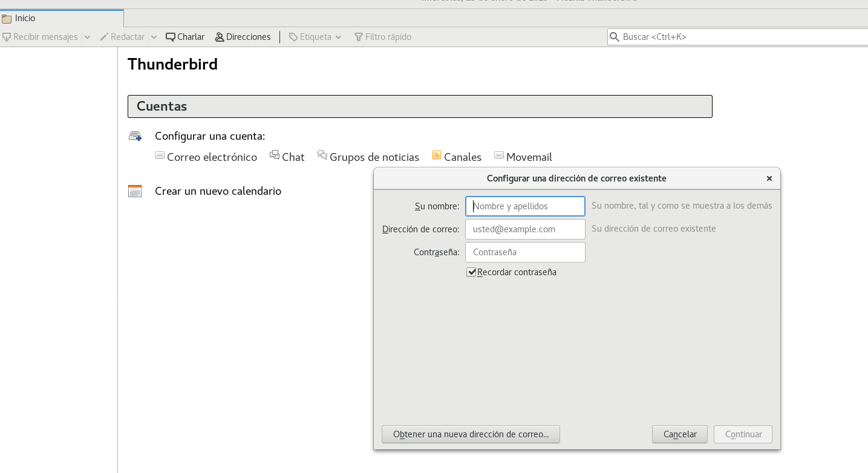Click Obtener una nueva dirección de correo button
This screenshot has width=868, height=473.
pyautogui.click(x=471, y=434)
